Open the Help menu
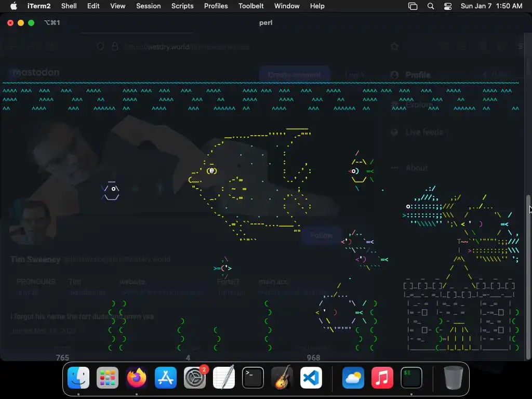 (317, 6)
